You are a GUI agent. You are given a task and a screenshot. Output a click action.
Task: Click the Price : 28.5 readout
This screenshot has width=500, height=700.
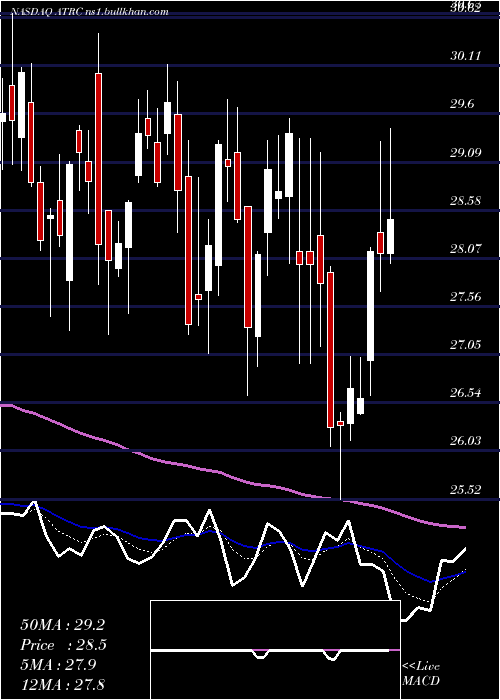coord(63,645)
